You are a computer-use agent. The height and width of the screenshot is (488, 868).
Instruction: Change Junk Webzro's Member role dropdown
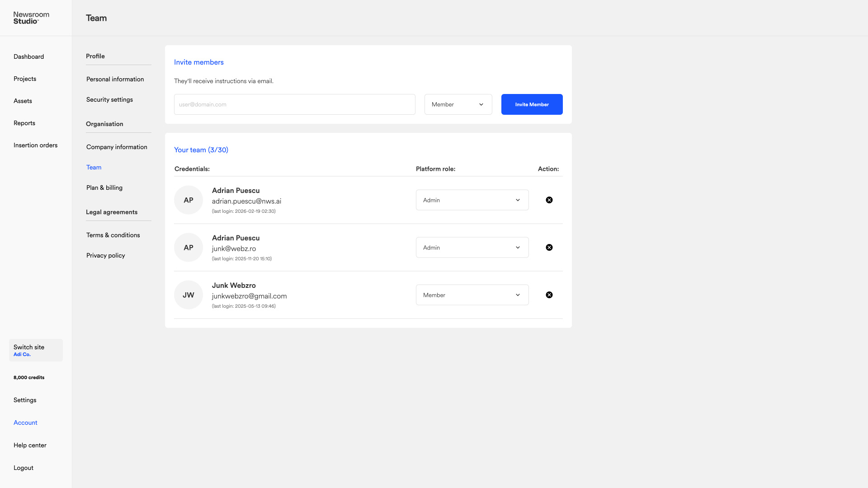472,295
